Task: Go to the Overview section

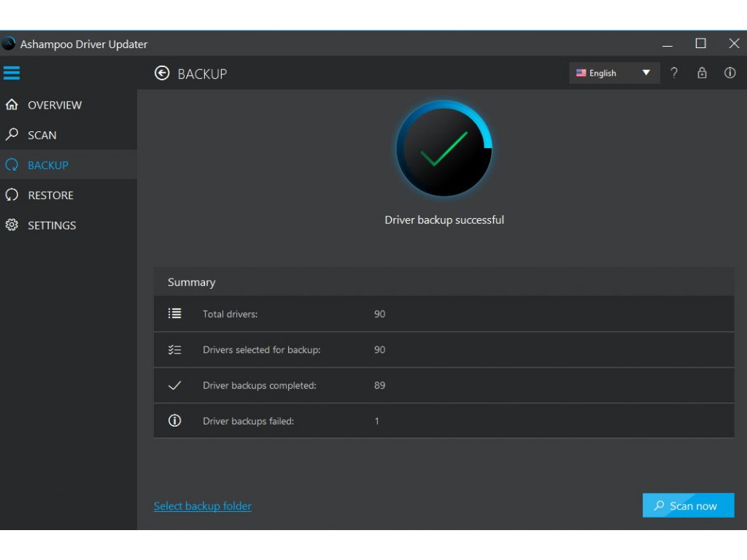Action: point(69,105)
